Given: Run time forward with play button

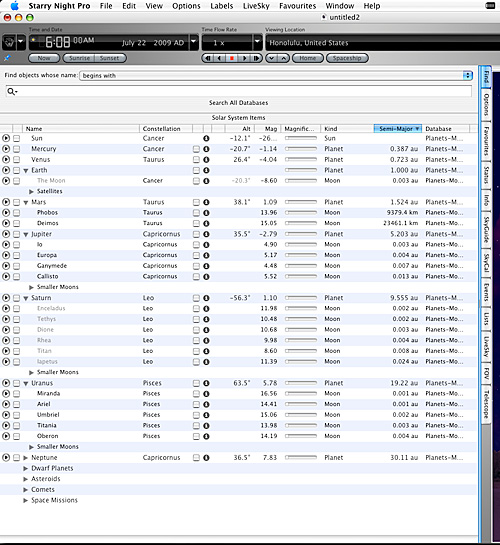Looking at the screenshot, I should pos(244,58).
